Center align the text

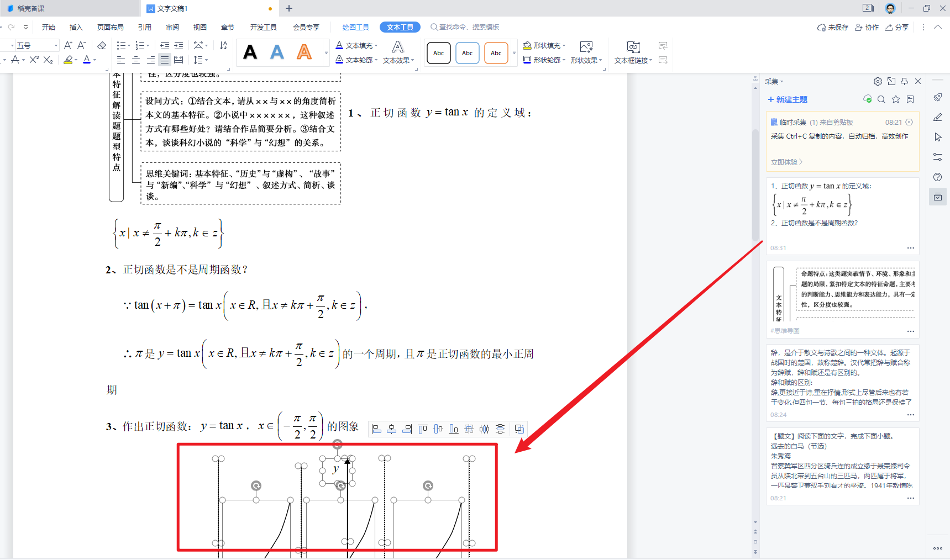click(136, 60)
